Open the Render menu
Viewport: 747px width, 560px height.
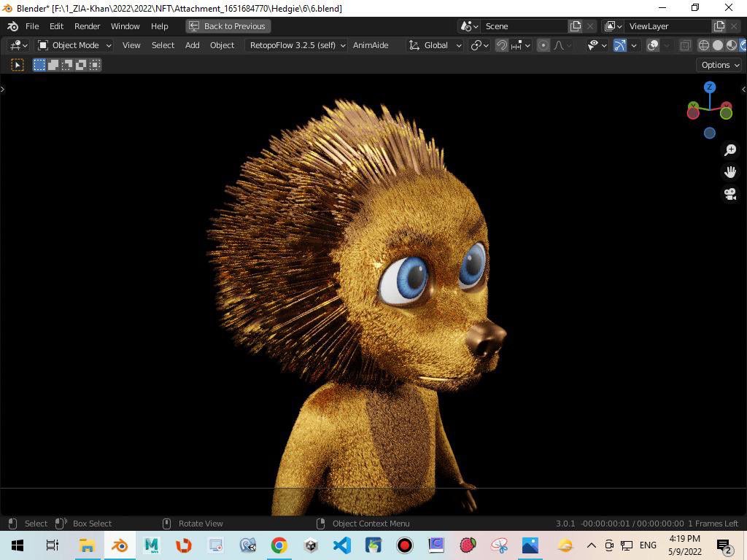(x=88, y=26)
